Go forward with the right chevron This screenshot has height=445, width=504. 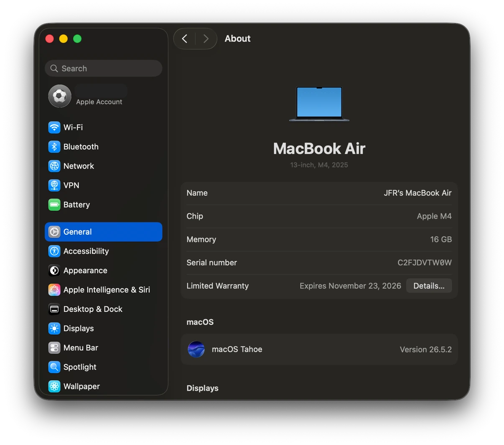(206, 38)
